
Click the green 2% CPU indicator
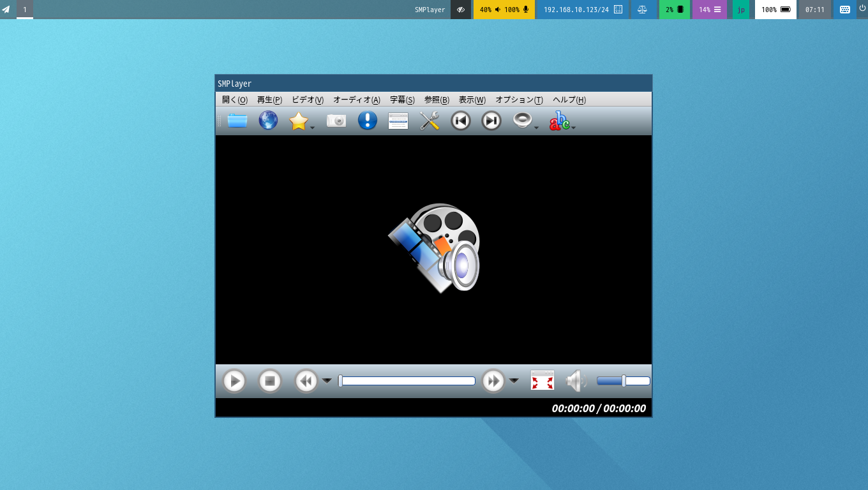675,10
